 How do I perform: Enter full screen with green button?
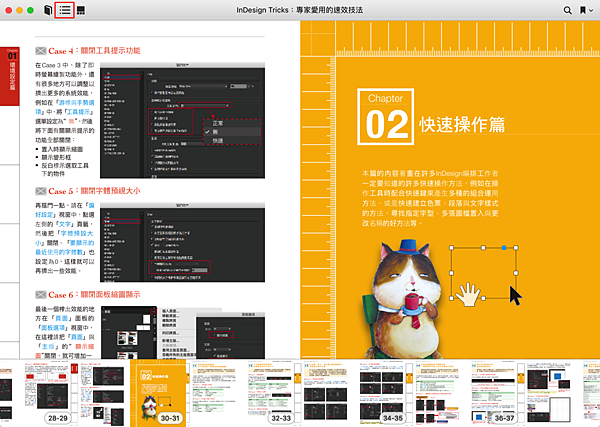[x=31, y=10]
